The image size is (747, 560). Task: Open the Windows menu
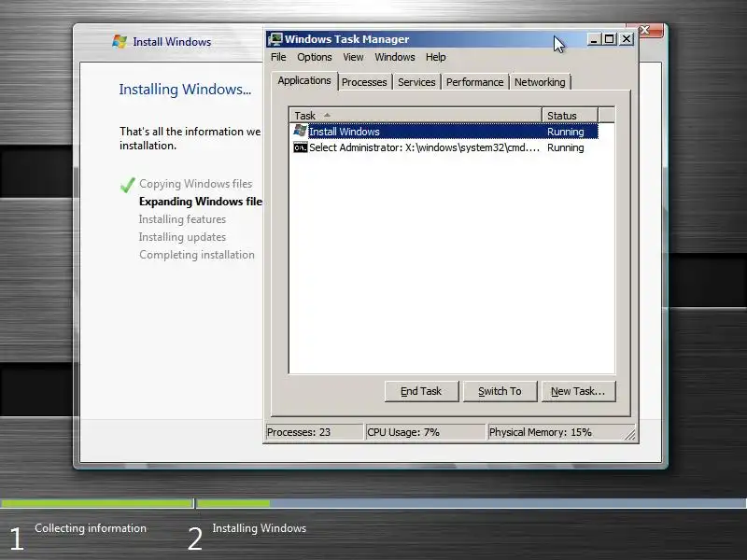394,57
